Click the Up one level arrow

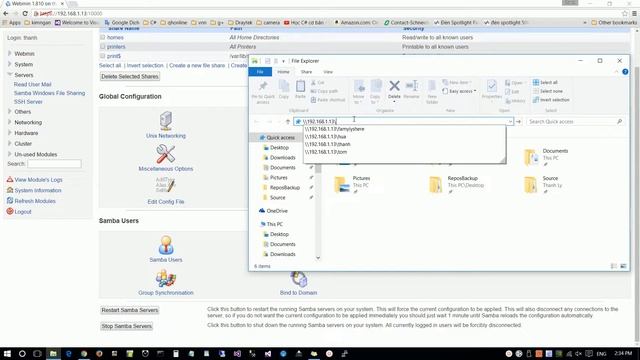tap(287, 122)
